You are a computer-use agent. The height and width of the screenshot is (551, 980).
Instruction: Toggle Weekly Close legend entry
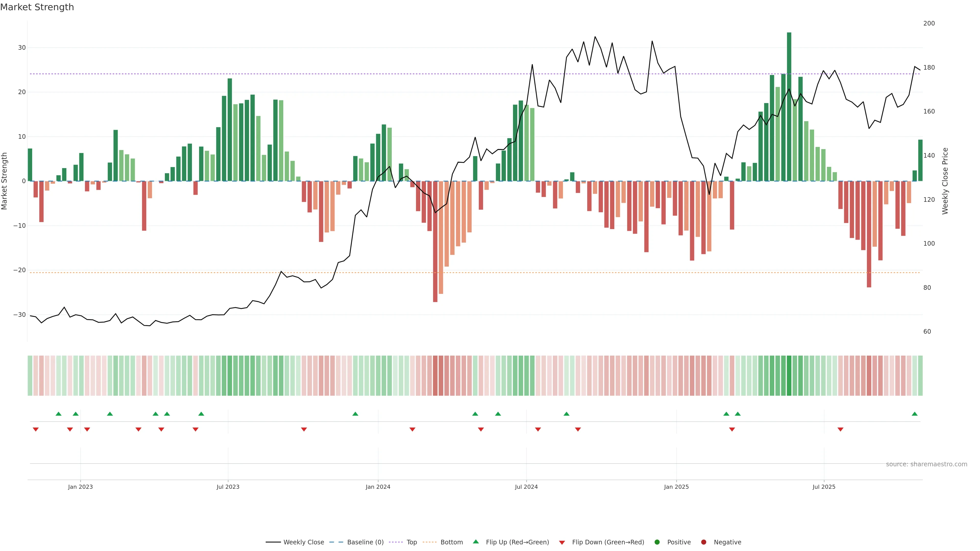(303, 542)
